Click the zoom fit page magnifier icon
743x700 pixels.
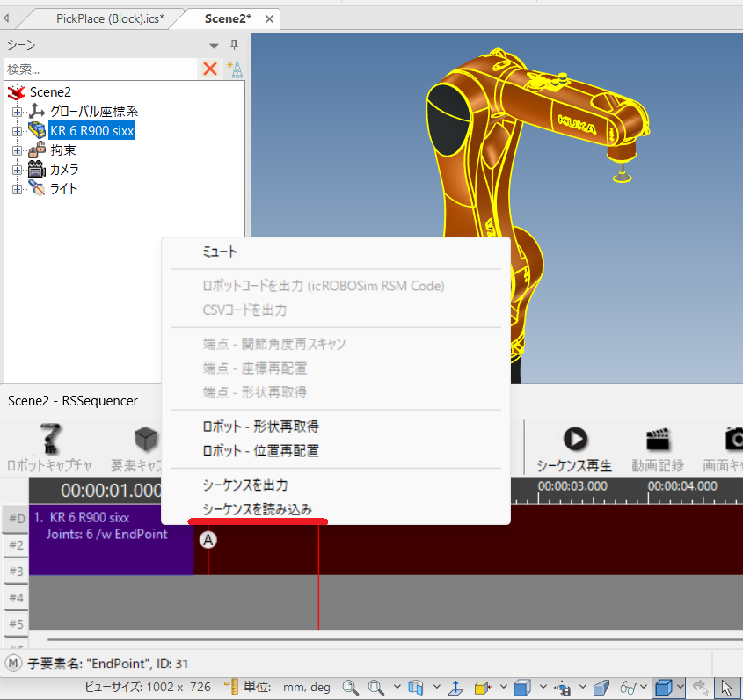point(351,687)
